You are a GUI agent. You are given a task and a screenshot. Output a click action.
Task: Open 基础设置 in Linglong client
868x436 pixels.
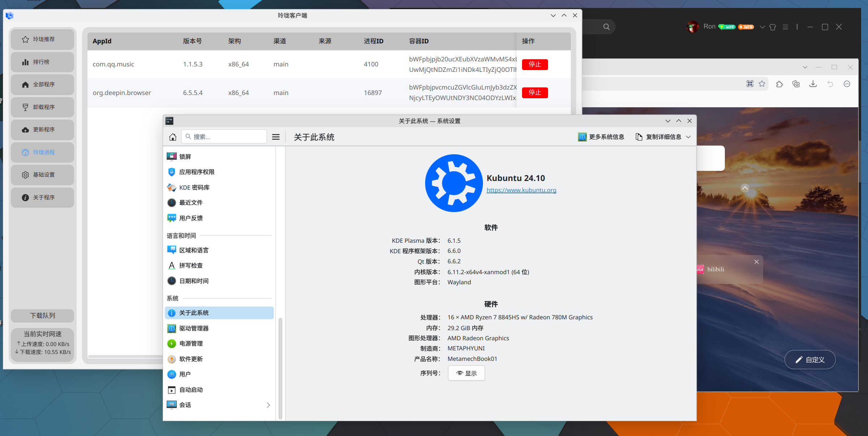pyautogui.click(x=42, y=175)
